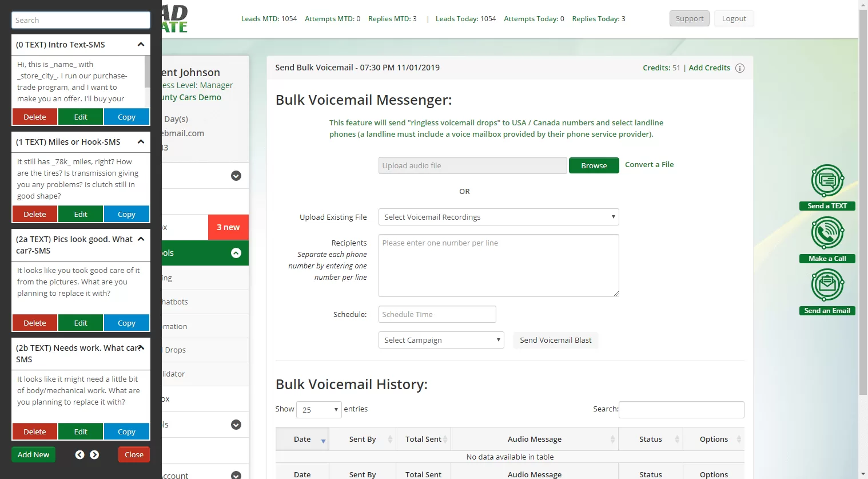Go to next templates page arrow
The image size is (868, 479).
(x=94, y=454)
